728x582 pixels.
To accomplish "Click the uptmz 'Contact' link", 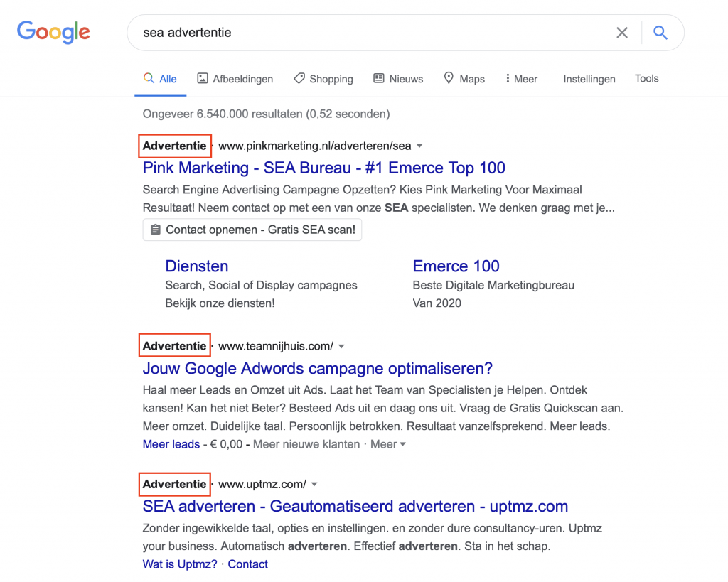I will [x=248, y=564].
